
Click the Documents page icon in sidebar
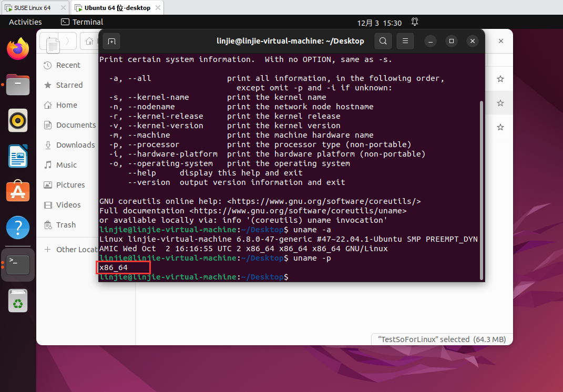[x=47, y=125]
